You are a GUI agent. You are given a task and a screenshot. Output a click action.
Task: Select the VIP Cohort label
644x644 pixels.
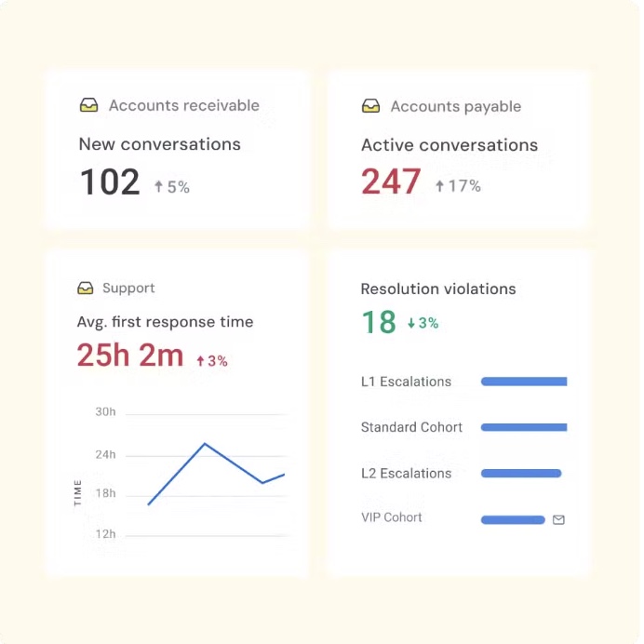[392, 517]
